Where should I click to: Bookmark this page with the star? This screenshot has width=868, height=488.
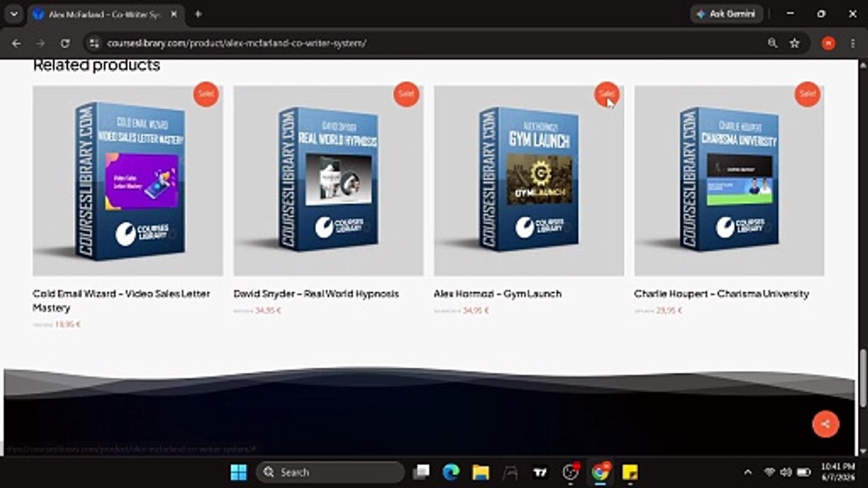tap(794, 43)
